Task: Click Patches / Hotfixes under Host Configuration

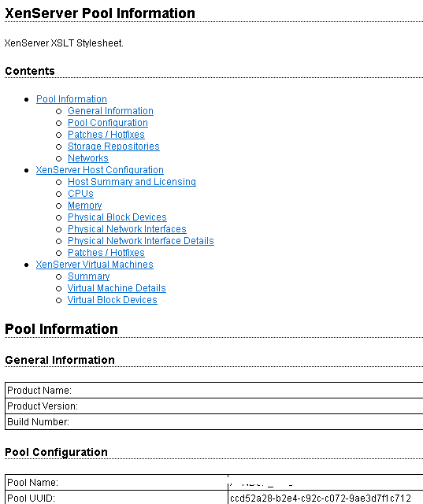Action: point(106,253)
